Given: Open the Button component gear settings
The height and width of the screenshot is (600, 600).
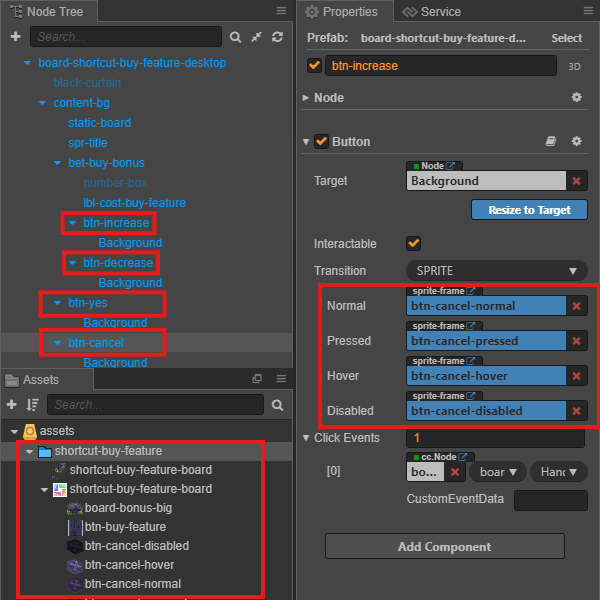Looking at the screenshot, I should coord(576,141).
